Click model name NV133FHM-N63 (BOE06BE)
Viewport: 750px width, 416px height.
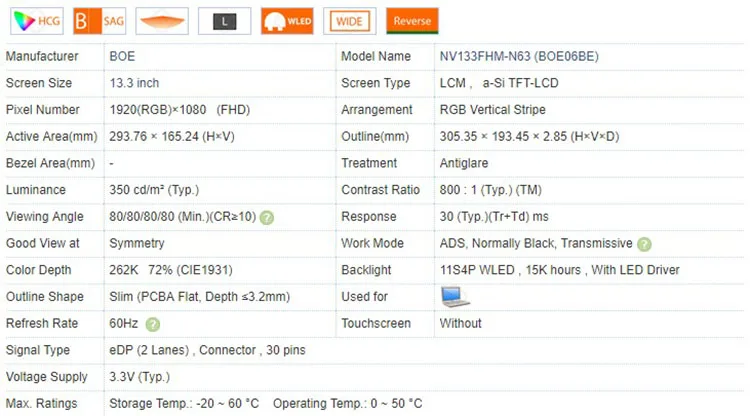[x=519, y=57]
